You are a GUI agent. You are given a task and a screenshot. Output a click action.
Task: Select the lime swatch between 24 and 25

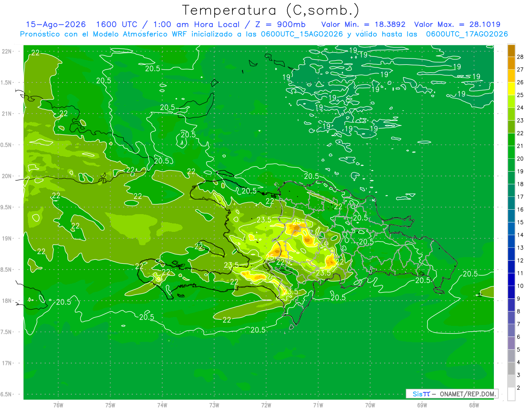[x=511, y=101]
